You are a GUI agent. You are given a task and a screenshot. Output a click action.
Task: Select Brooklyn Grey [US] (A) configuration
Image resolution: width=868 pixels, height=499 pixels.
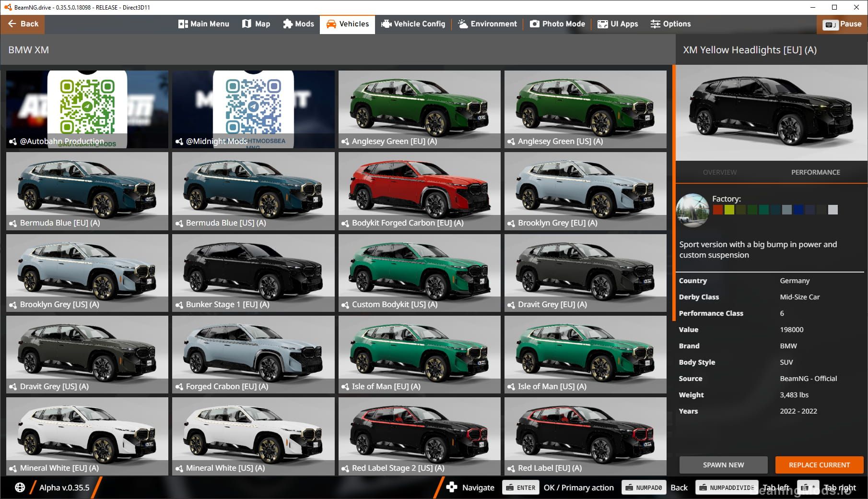point(87,273)
